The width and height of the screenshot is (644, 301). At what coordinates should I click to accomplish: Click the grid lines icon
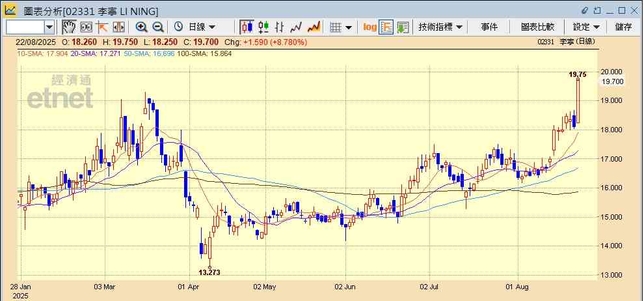(x=336, y=27)
